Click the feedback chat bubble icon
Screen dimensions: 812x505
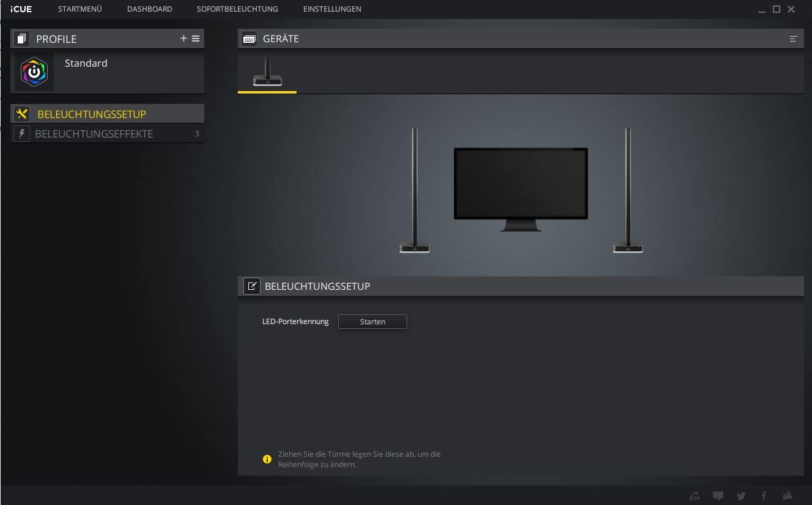718,496
